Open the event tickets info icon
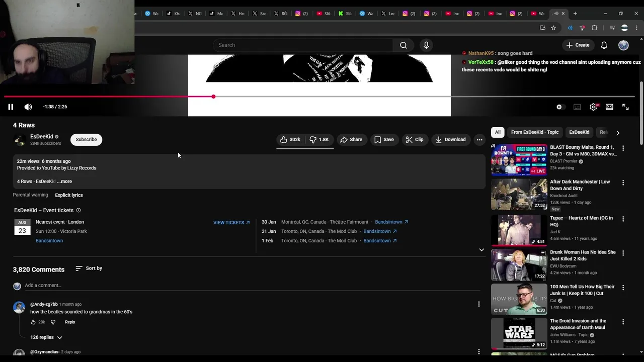The width and height of the screenshot is (644, 362). click(x=78, y=210)
